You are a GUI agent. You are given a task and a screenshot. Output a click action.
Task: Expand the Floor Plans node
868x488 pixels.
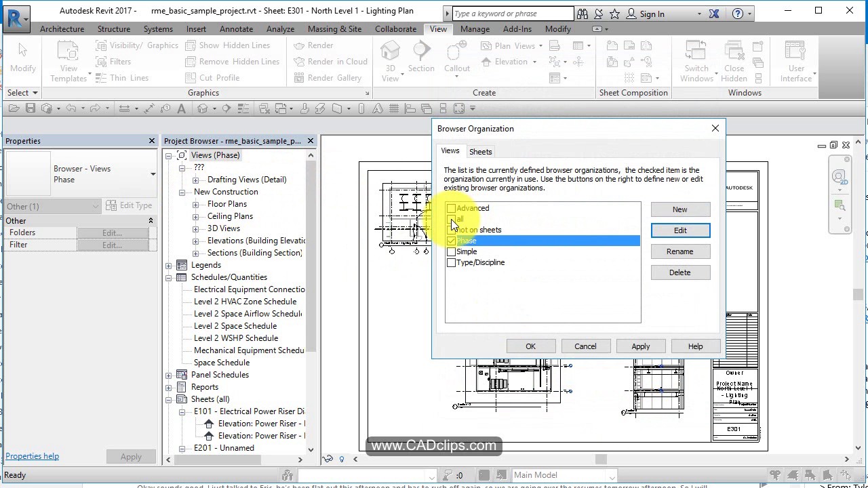196,204
